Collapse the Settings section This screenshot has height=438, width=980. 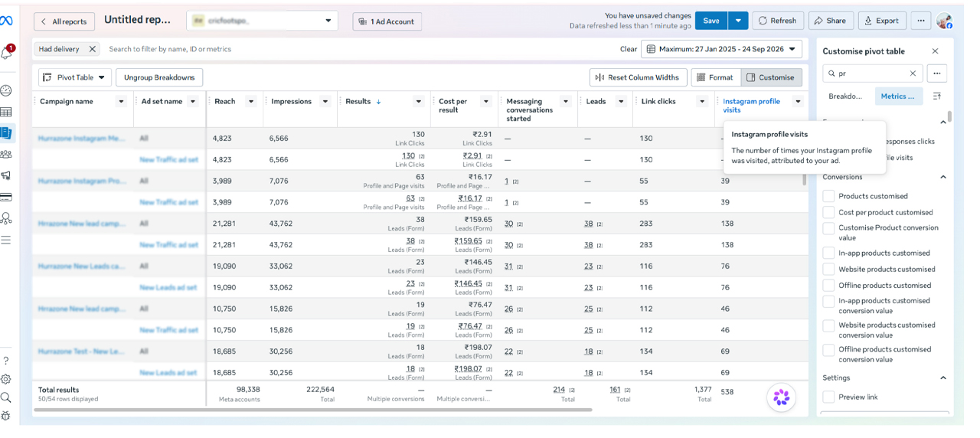pos(943,378)
